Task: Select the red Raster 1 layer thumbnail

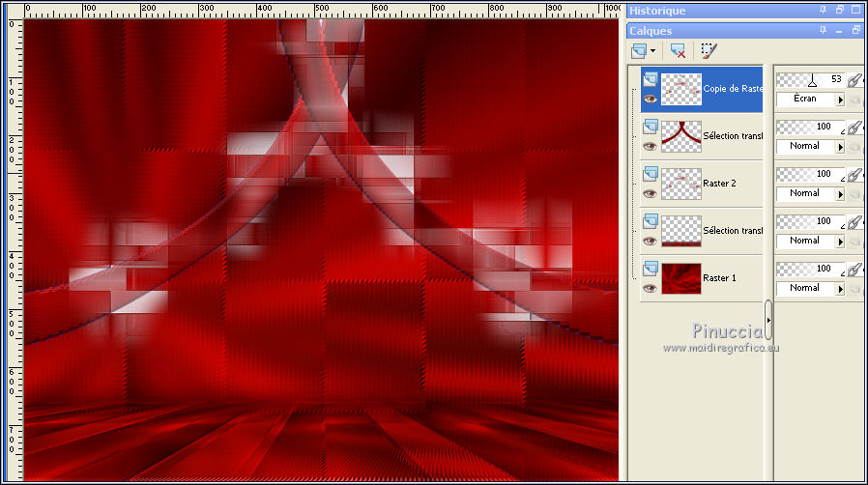Action: tap(681, 278)
